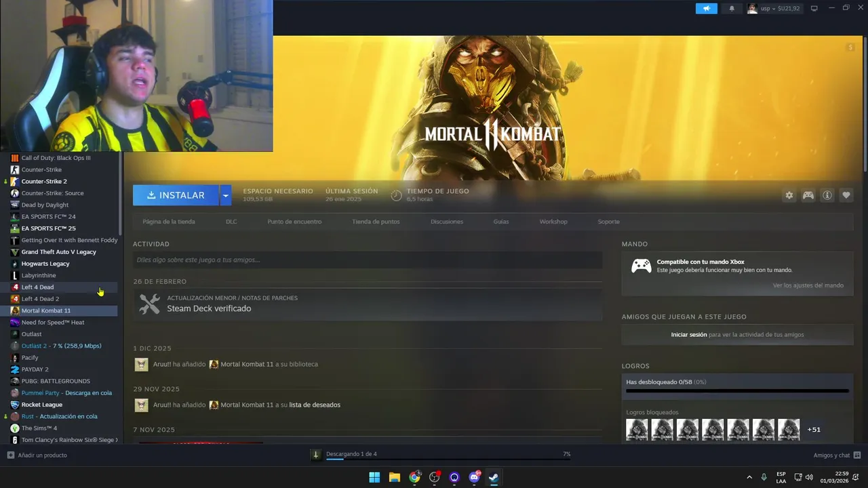Open the notifications bell
The height and width of the screenshot is (488, 868).
click(x=732, y=8)
